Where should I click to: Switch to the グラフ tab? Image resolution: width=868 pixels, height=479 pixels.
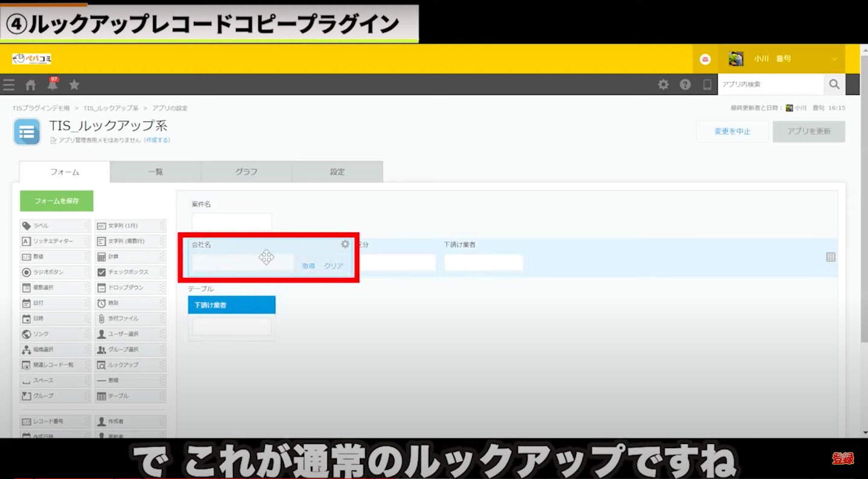246,172
